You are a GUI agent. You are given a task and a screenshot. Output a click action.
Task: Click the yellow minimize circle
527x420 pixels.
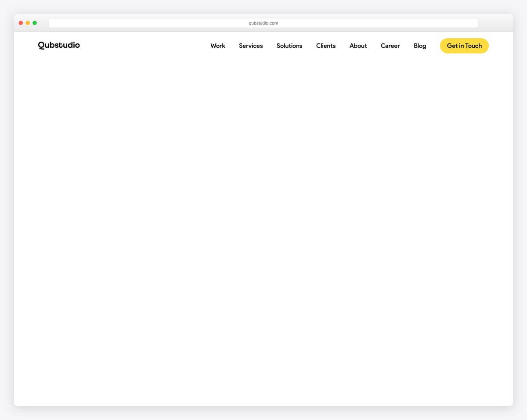pos(28,22)
